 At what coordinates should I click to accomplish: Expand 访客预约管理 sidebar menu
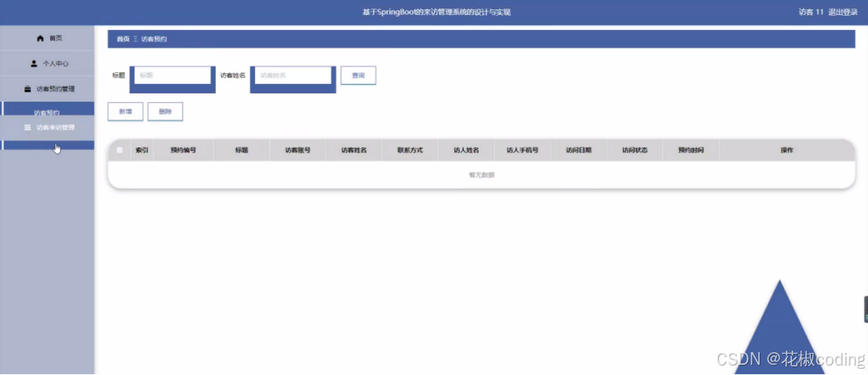(x=47, y=89)
